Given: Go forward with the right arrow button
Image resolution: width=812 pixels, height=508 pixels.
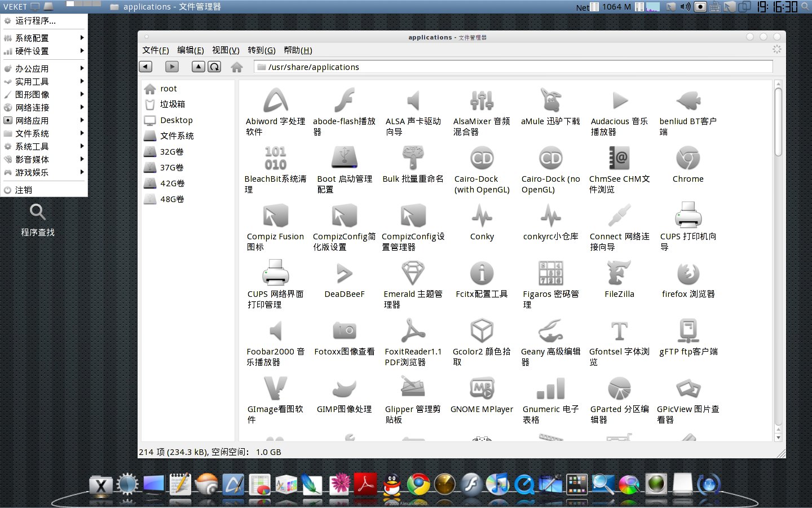Looking at the screenshot, I should (x=172, y=67).
